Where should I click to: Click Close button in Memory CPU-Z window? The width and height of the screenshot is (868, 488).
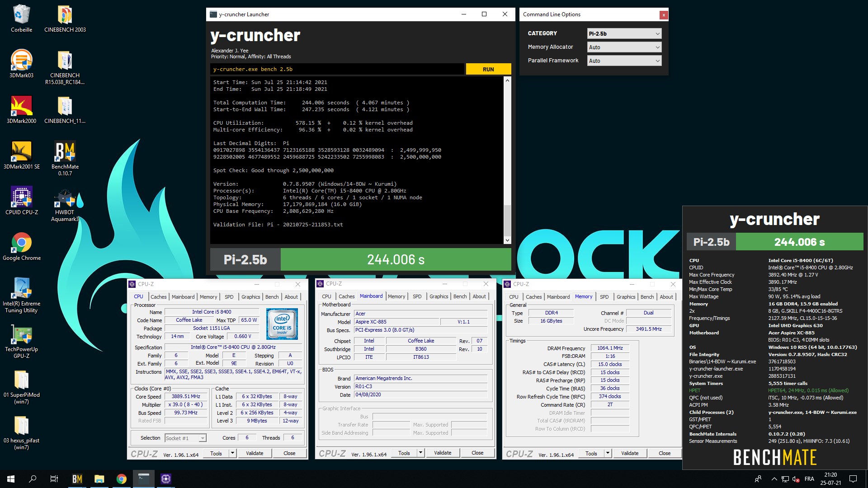pyautogui.click(x=665, y=453)
